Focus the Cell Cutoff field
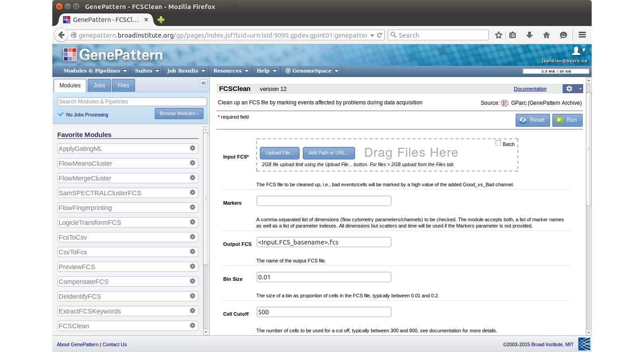Viewport: 644px width, 352px height. coord(324,312)
